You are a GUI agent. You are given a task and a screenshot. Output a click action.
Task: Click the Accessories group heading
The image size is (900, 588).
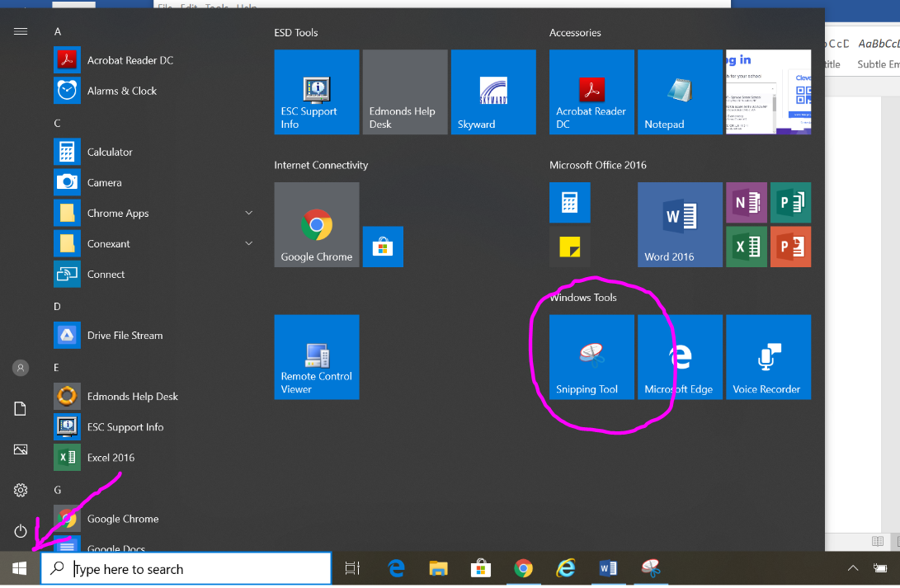575,33
